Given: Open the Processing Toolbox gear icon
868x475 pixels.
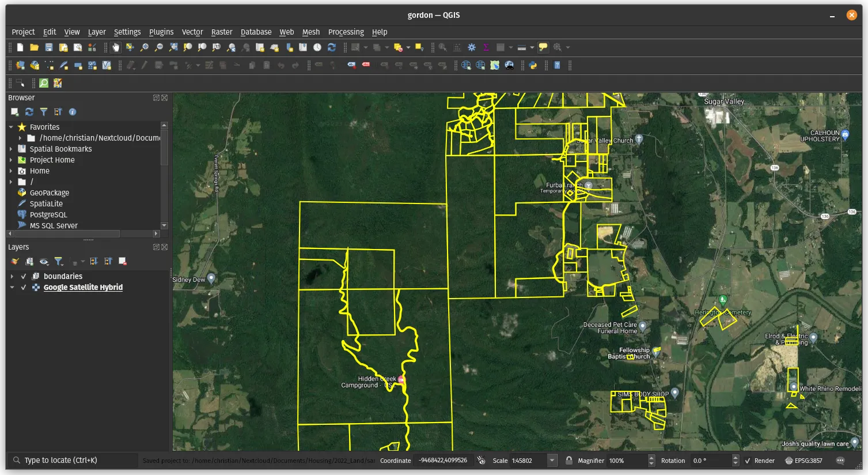Looking at the screenshot, I should 472,47.
